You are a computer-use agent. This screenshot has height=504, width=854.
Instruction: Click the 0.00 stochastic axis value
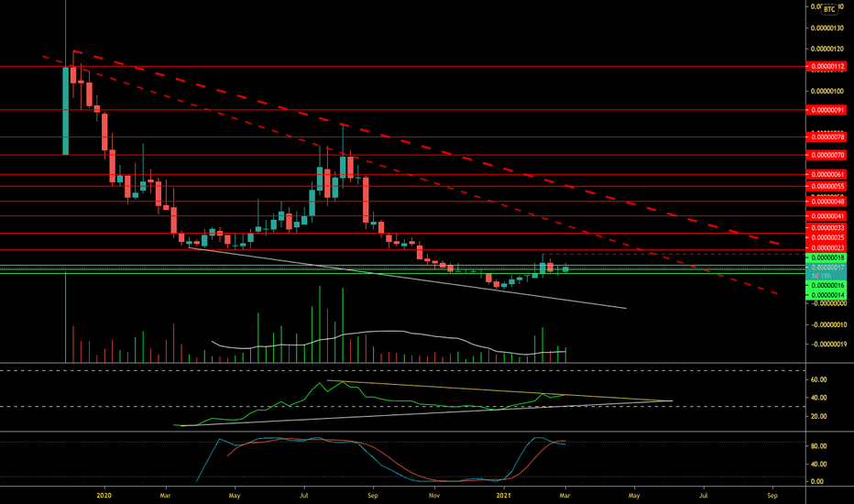(817, 482)
